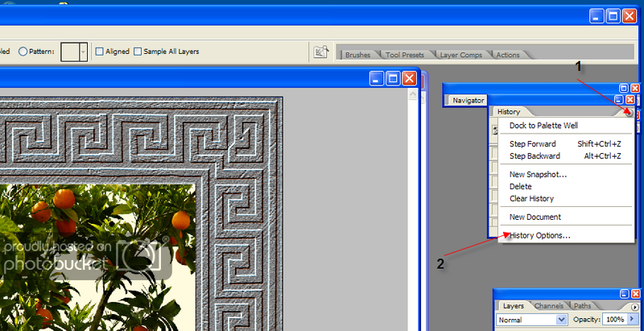
Task: Click New Snapshot in the History menu
Action: click(x=538, y=174)
